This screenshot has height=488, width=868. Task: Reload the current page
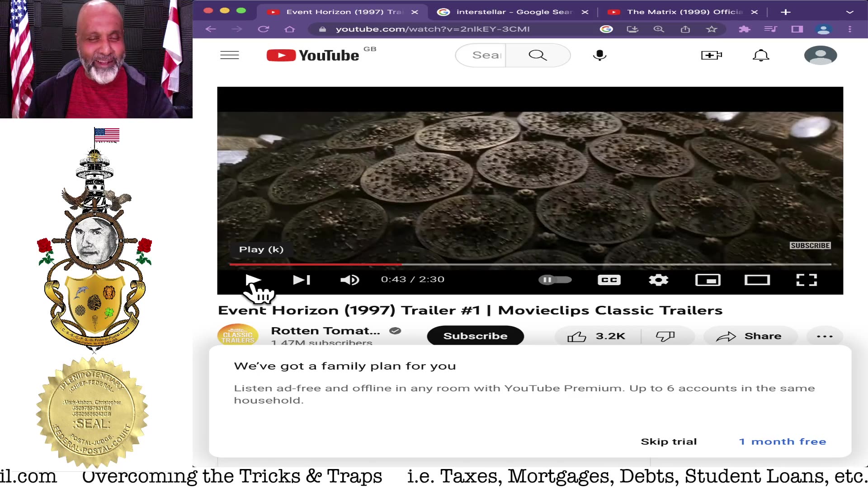point(264,29)
